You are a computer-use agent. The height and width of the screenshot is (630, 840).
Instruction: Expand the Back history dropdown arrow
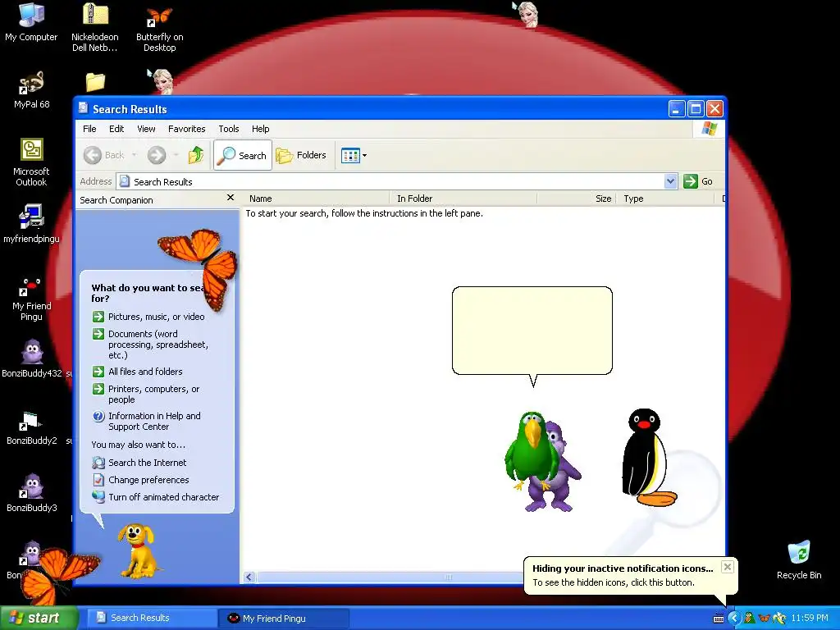[x=134, y=155]
